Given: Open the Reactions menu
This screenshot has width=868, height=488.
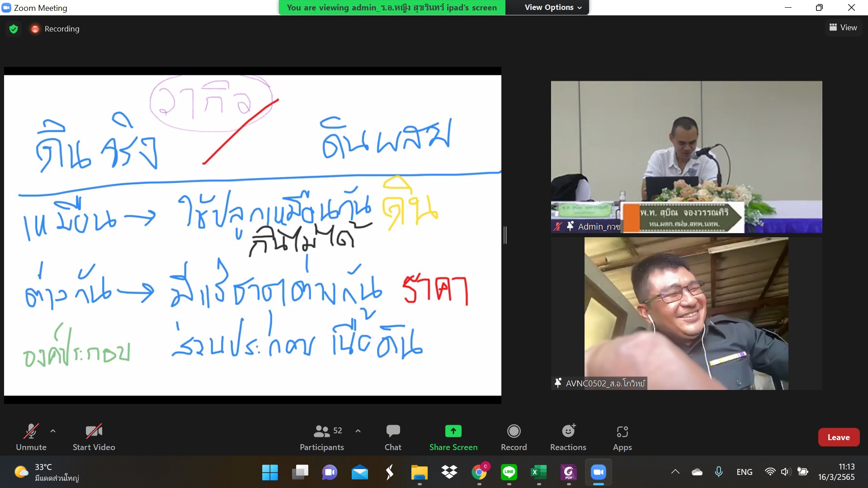Looking at the screenshot, I should click(568, 437).
